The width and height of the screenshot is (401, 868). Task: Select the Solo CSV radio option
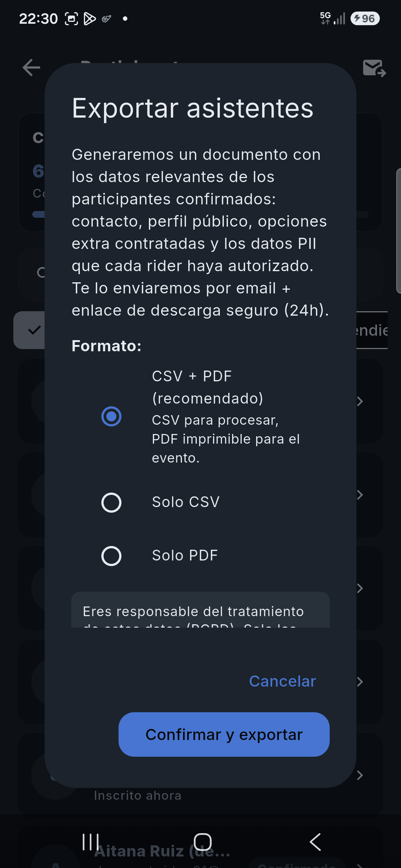111,503
